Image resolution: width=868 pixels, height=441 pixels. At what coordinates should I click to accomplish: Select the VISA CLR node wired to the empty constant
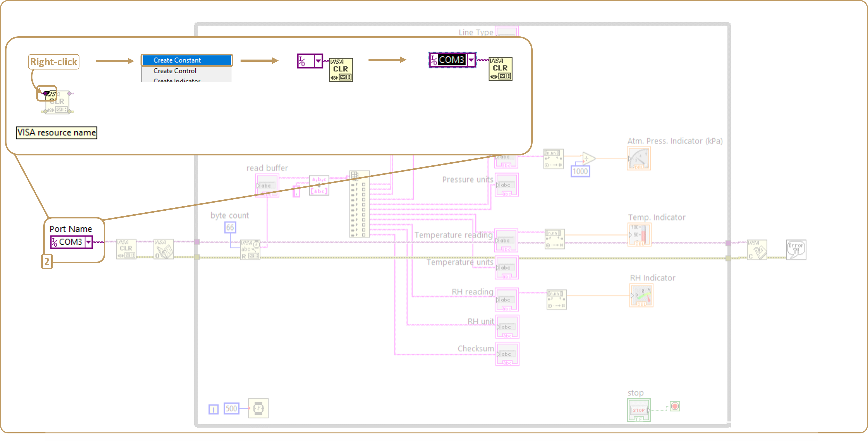point(341,70)
